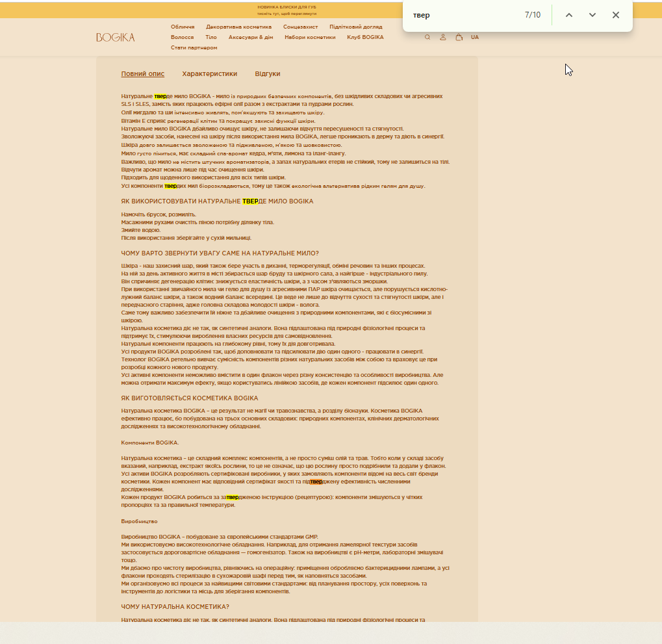This screenshot has height=644, width=662.
Task: Open the Сонцезахист menu item
Action: (300, 27)
